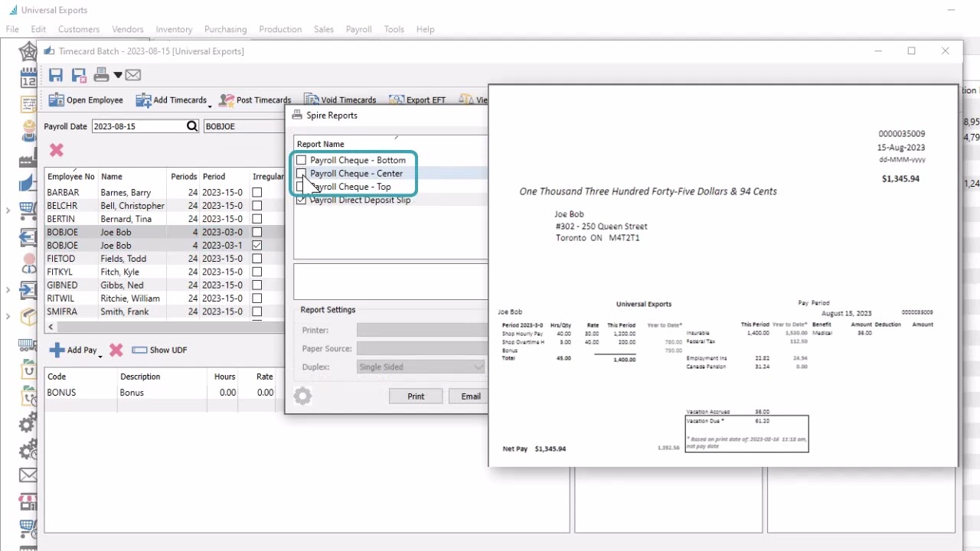Click the Payroll Date input field
The height and width of the screenshot is (551, 980).
pyautogui.click(x=139, y=126)
